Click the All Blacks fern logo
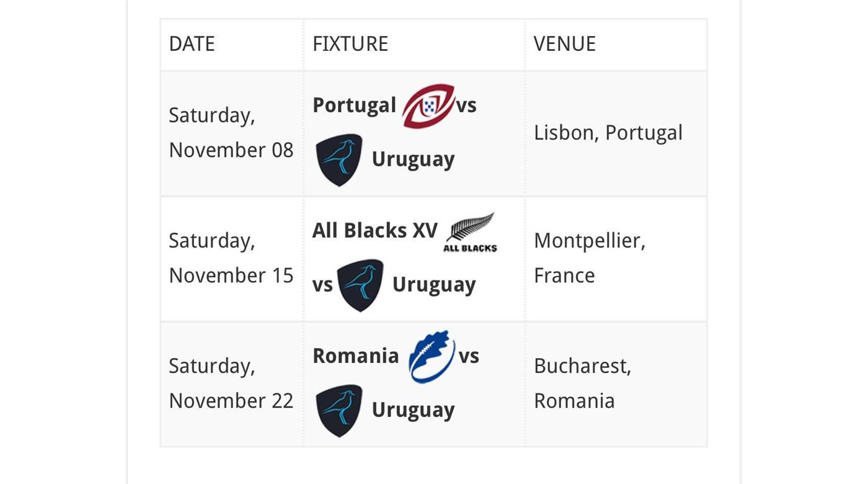The image size is (868, 484). 470,232
